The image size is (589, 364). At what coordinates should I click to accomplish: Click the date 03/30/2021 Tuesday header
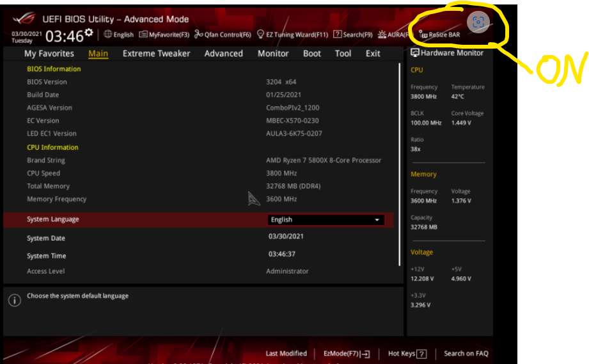pyautogui.click(x=27, y=37)
